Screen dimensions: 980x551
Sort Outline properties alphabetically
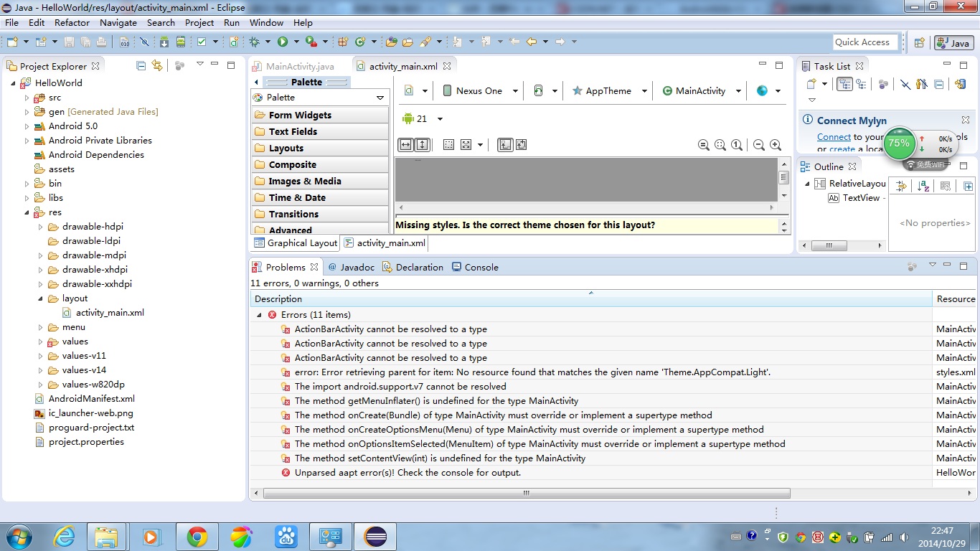coord(923,186)
